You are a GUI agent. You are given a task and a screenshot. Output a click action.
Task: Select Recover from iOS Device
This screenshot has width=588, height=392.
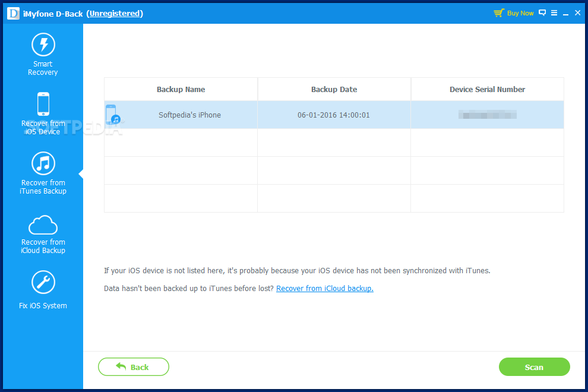(x=43, y=113)
